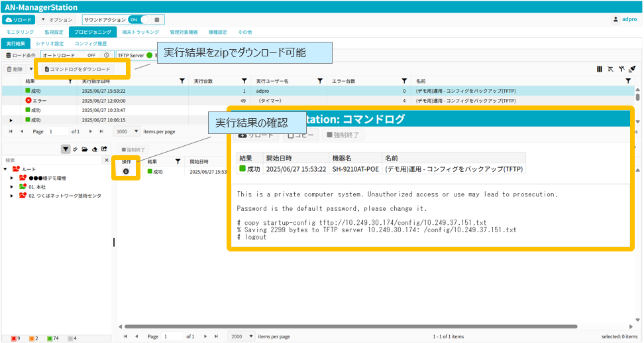The width and height of the screenshot is (644, 343).
Task: Open the 1000 items per page dropdown
Action: (x=127, y=131)
